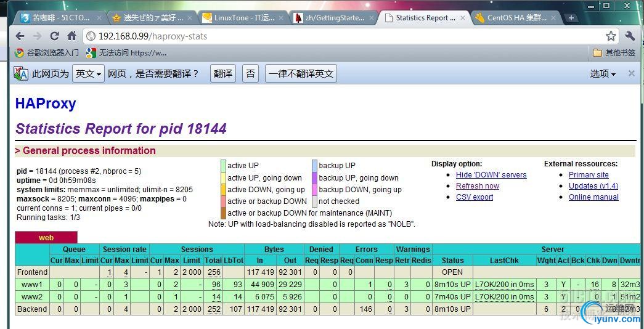
Task: Close the CentOS HA tab
Action: tap(553, 18)
